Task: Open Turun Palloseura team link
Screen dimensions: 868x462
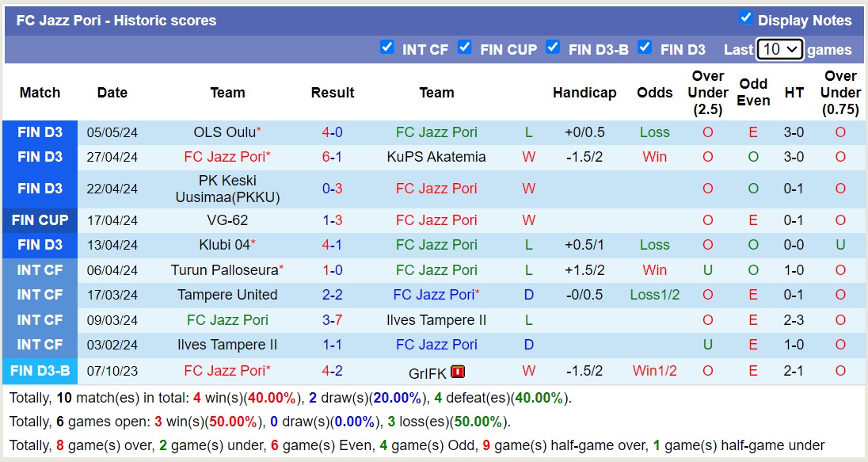Action: click(224, 270)
